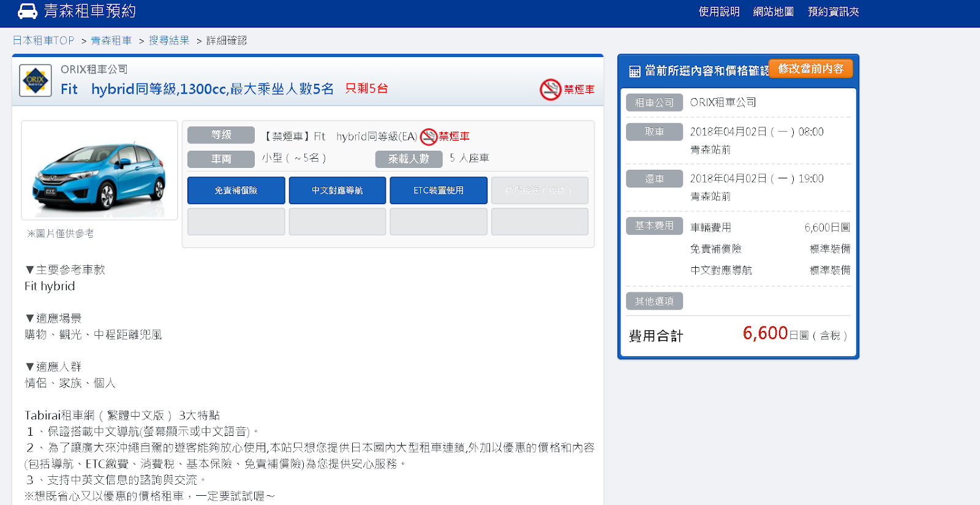Click the Fit hybrid car title heading
This screenshot has height=505, width=980.
pos(197,89)
